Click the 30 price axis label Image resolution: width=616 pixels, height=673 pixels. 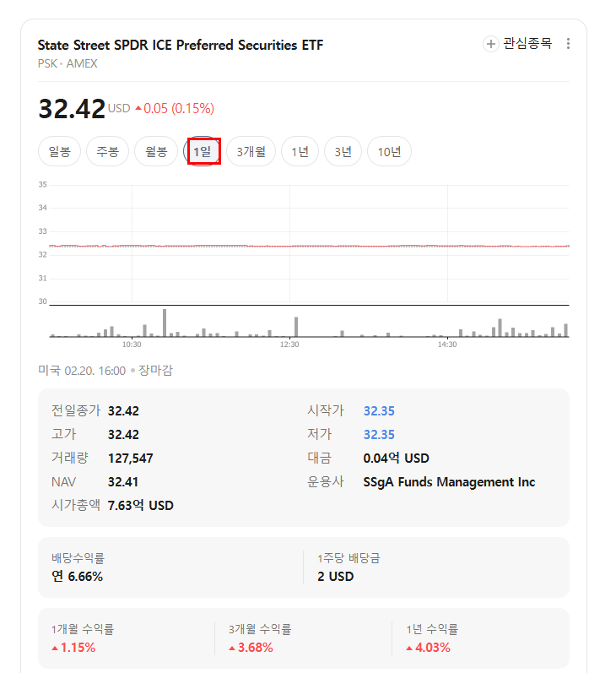pos(42,301)
